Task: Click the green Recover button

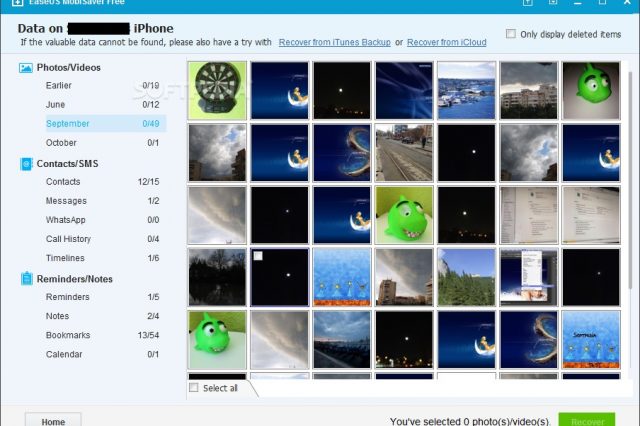Action: [x=587, y=420]
